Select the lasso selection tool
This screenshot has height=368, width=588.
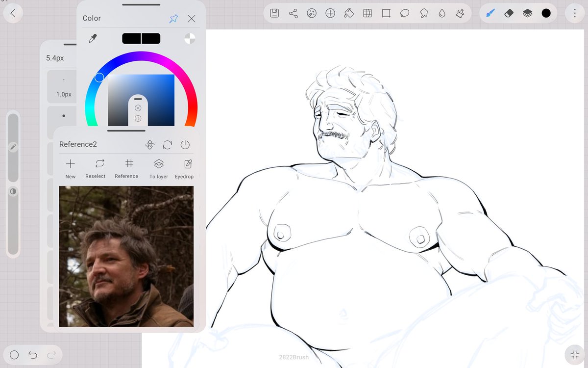[405, 13]
